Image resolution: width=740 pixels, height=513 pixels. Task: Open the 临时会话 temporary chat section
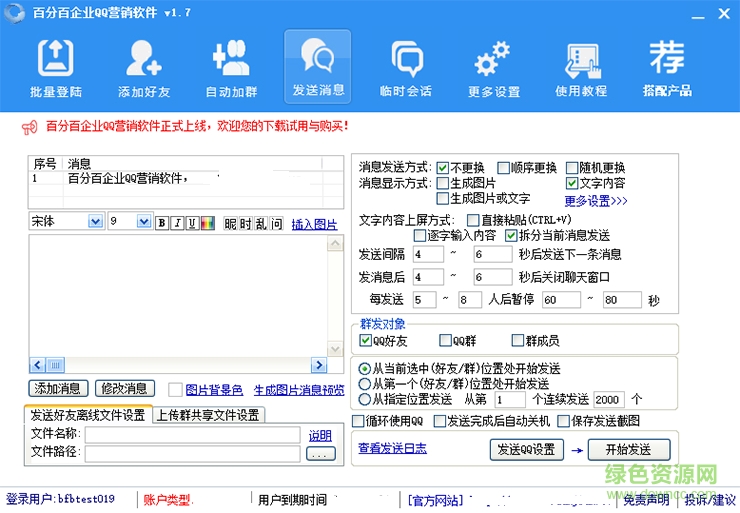tap(406, 68)
